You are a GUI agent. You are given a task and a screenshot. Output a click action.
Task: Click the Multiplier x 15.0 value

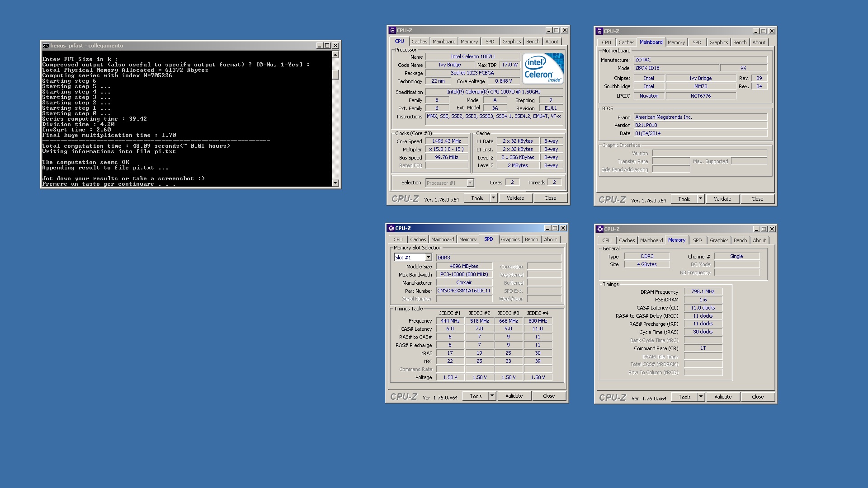pyautogui.click(x=447, y=149)
